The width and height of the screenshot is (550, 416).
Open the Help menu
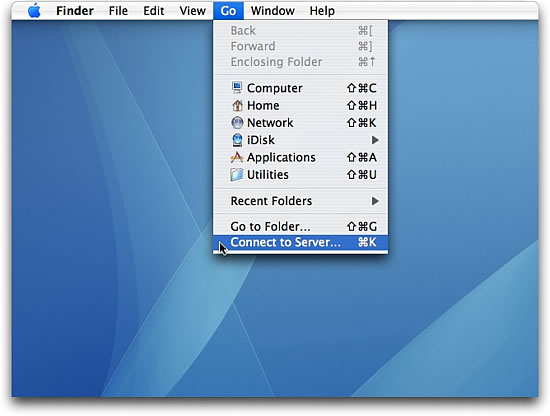point(322,11)
